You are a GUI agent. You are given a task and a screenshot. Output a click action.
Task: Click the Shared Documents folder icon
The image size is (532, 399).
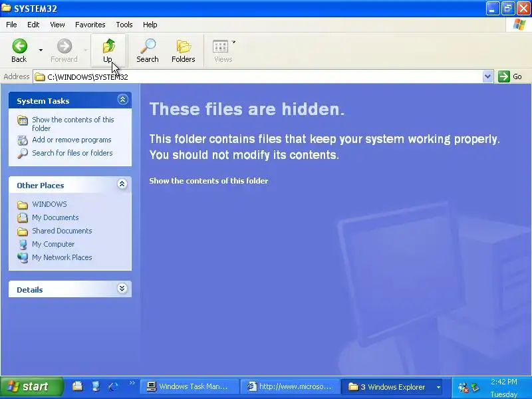23,231
